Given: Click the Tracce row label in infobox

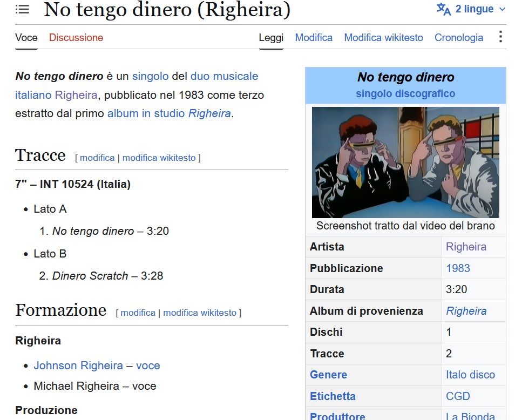Looking at the screenshot, I should 327,354.
